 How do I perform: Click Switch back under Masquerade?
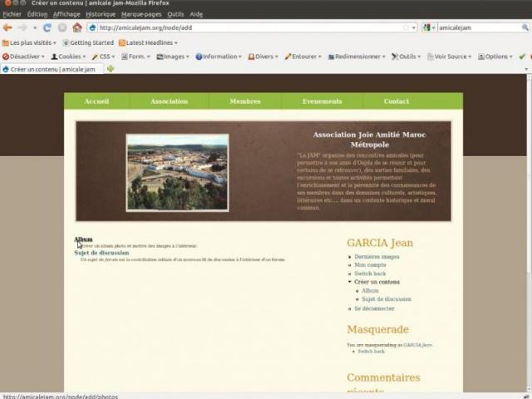[x=372, y=352]
